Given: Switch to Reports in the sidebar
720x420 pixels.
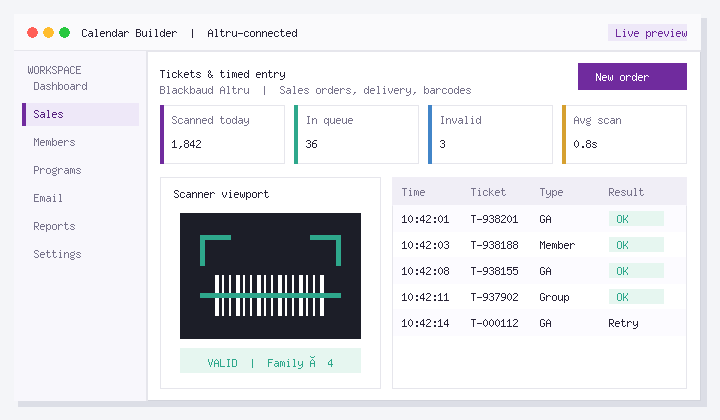Looking at the screenshot, I should pos(54,226).
